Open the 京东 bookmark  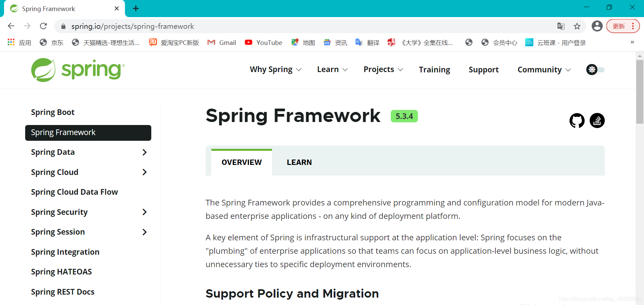(51, 43)
